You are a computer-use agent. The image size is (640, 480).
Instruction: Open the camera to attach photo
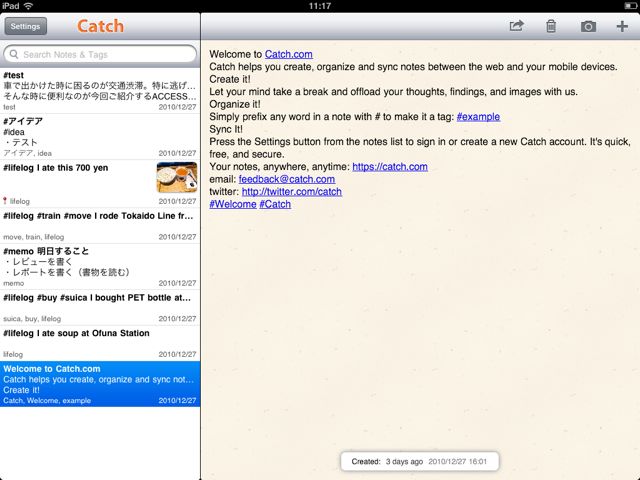[x=588, y=27]
